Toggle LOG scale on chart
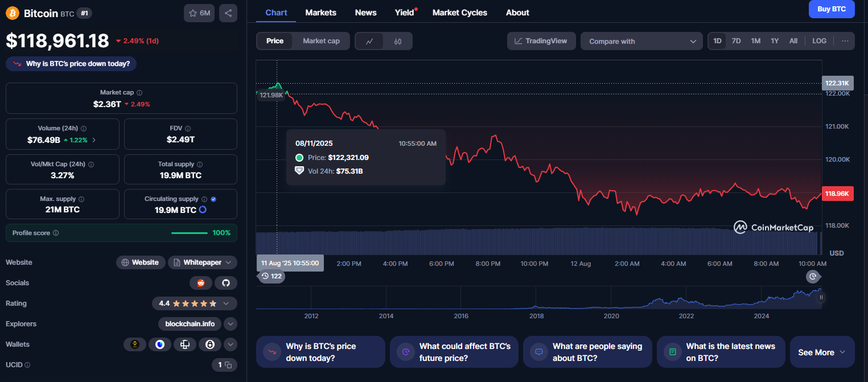The image size is (868, 382). coord(819,41)
